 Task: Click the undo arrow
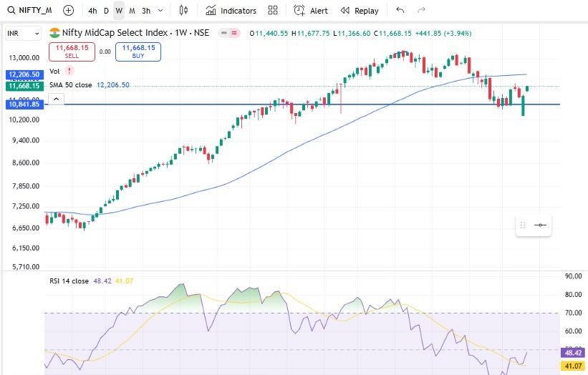[400, 11]
